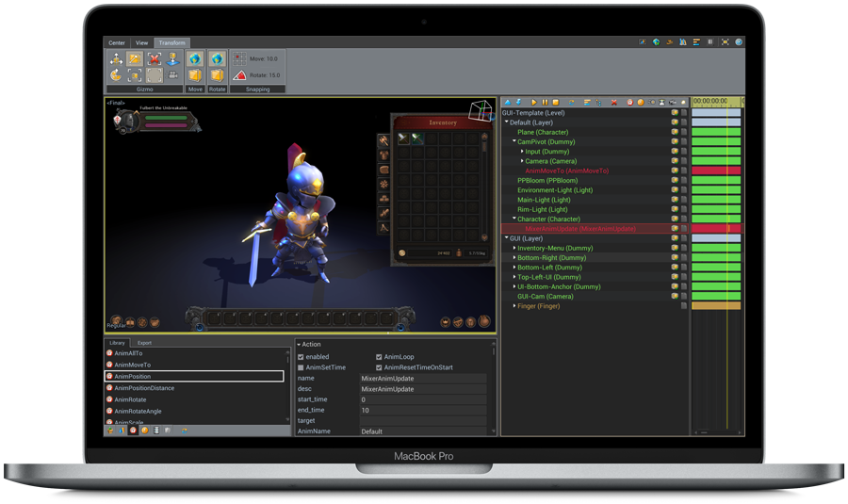Screen dimensions: 848x504
Task: Check the AnimSetTime checkbox
Action: click(x=301, y=367)
